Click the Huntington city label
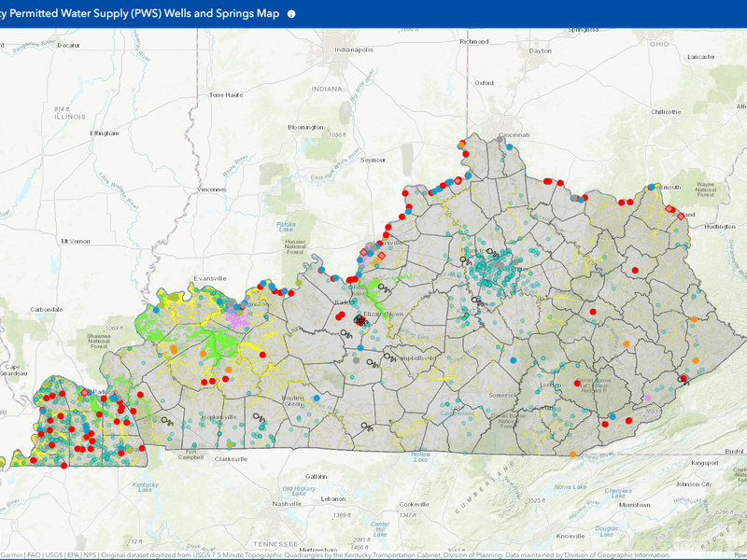Viewport: 747px width, 560px height. [x=720, y=226]
